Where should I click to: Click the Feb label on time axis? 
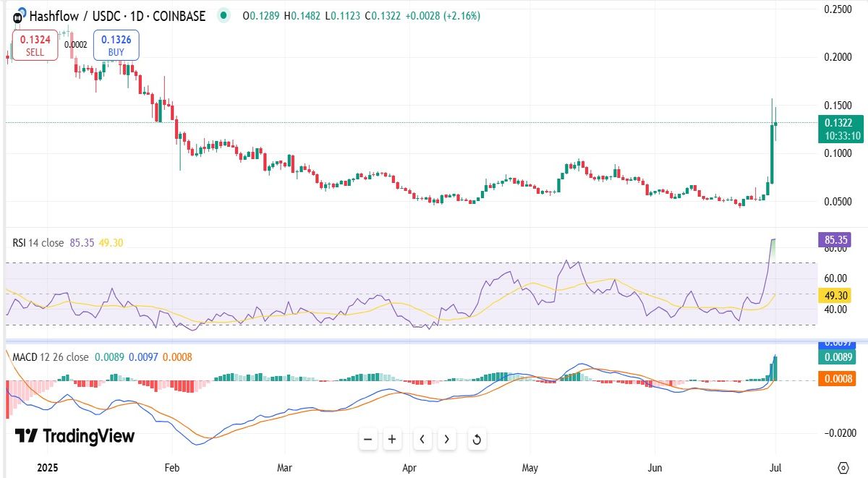[x=172, y=466]
